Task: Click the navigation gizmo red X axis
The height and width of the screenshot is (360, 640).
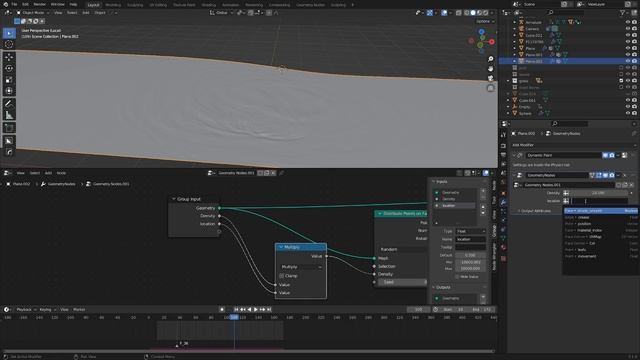Action: pos(492,42)
